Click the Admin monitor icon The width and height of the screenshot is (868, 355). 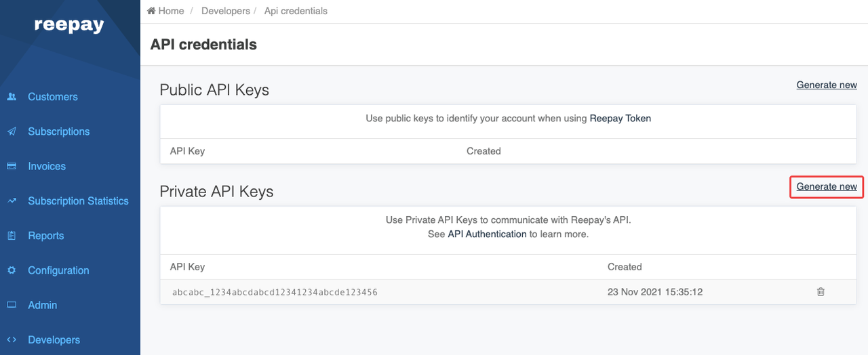click(x=12, y=305)
